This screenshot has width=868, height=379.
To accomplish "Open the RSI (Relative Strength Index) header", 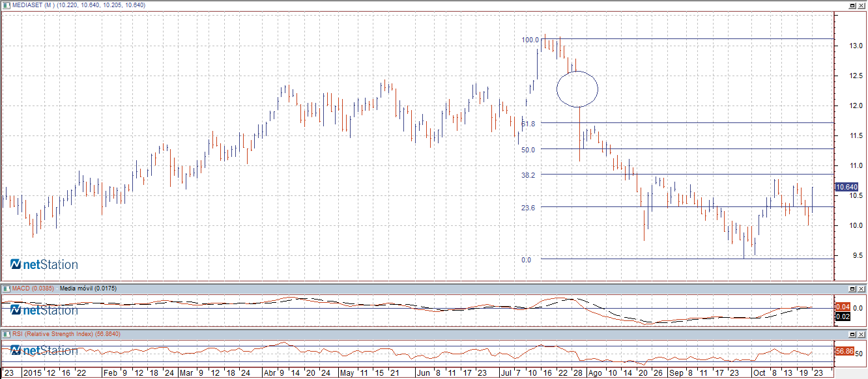I will [x=65, y=332].
